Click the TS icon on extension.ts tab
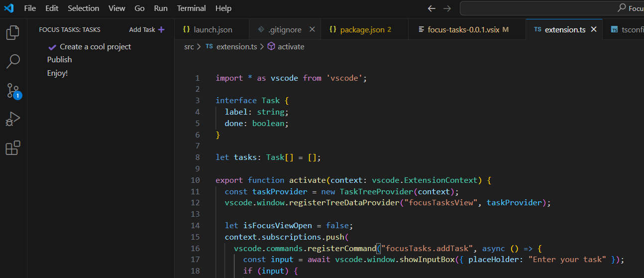The image size is (644, 278). [x=537, y=29]
